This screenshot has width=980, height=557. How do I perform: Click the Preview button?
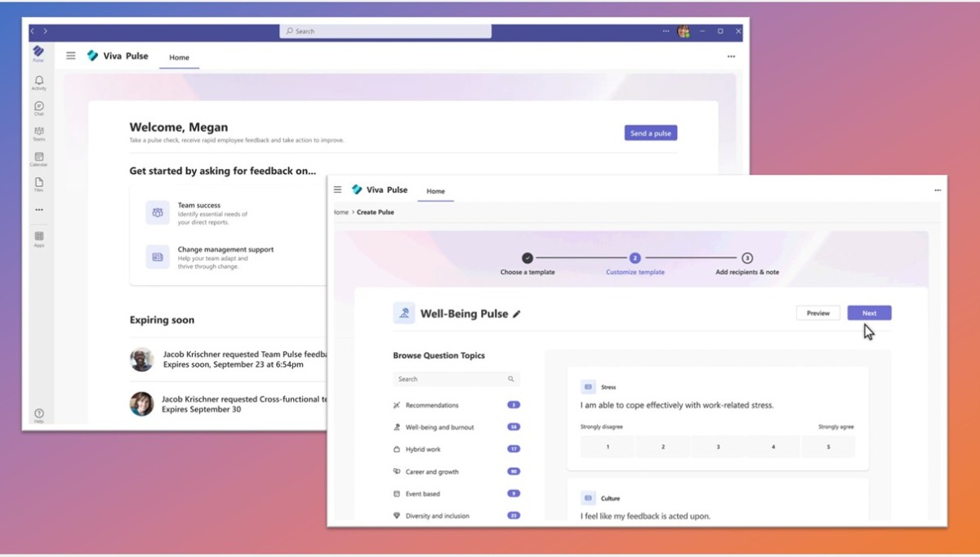tap(818, 313)
